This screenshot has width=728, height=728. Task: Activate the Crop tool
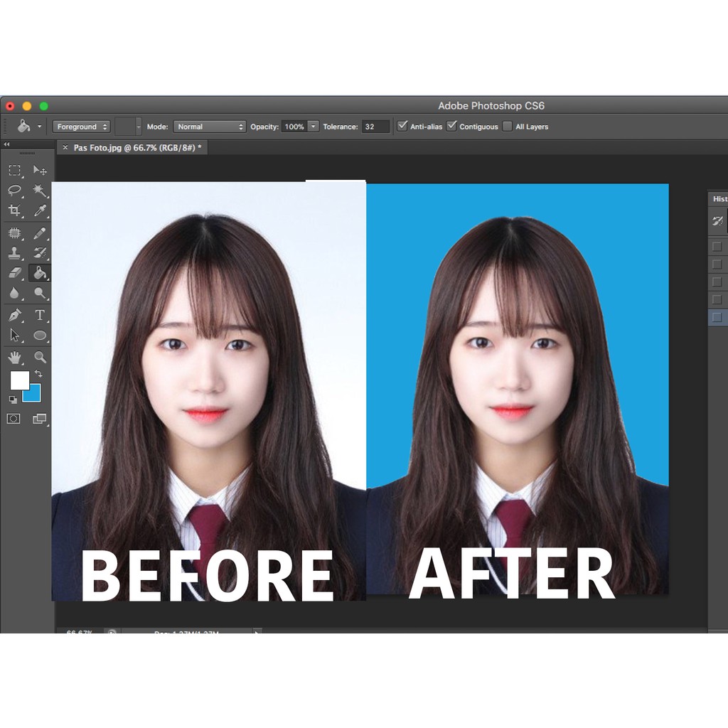click(x=16, y=210)
